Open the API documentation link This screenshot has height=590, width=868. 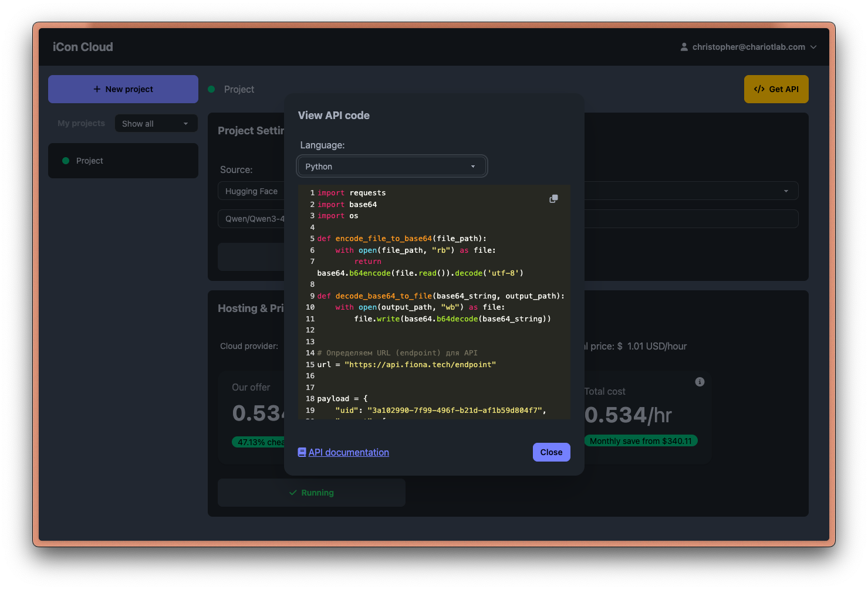click(349, 452)
